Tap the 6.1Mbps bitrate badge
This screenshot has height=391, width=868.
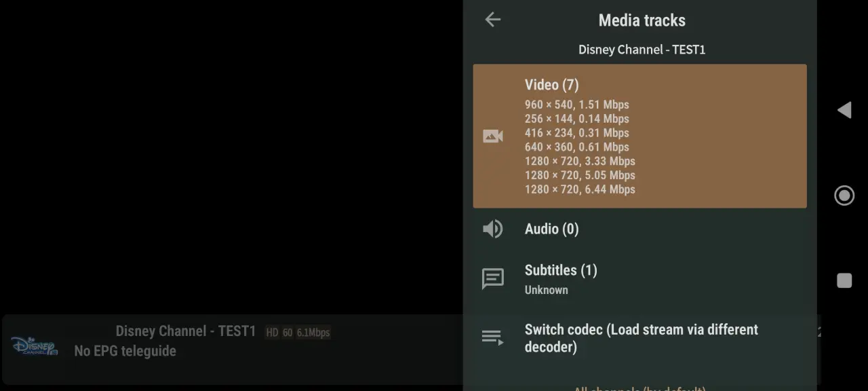click(x=313, y=333)
